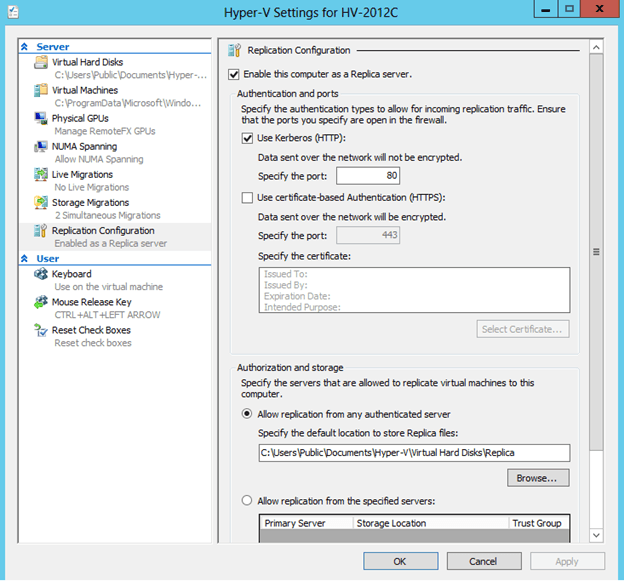Image resolution: width=625 pixels, height=581 pixels.
Task: Collapse the User section
Action: coord(24,259)
